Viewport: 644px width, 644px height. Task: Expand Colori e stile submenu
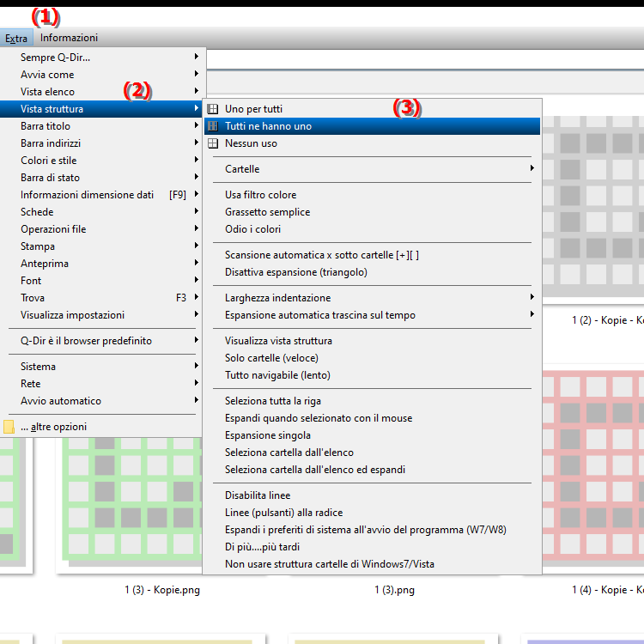pos(100,161)
